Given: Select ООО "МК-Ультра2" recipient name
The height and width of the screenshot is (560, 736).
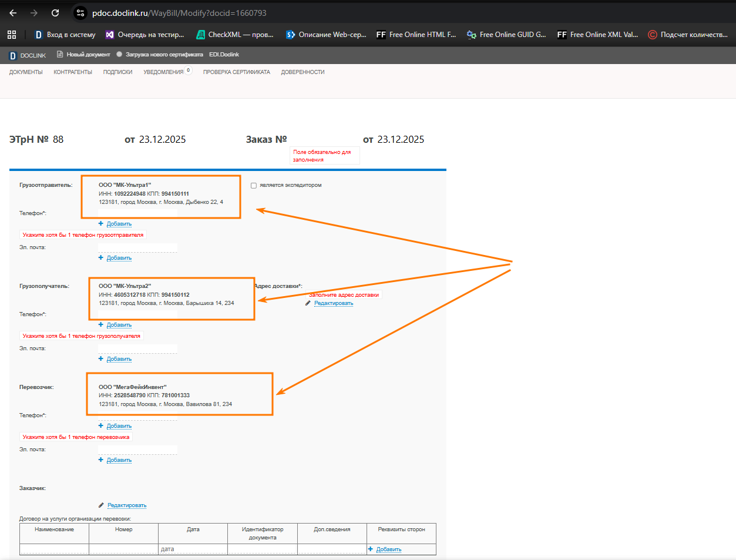Looking at the screenshot, I should pyautogui.click(x=125, y=286).
